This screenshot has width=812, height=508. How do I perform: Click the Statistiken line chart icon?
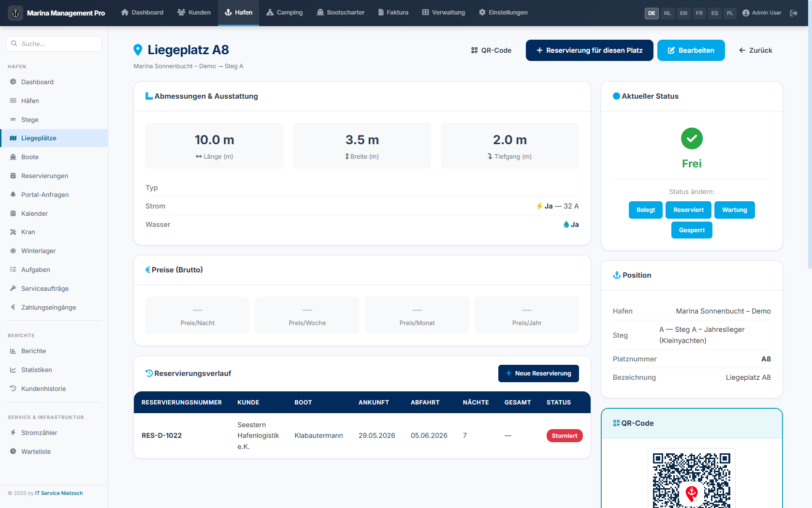(13, 370)
